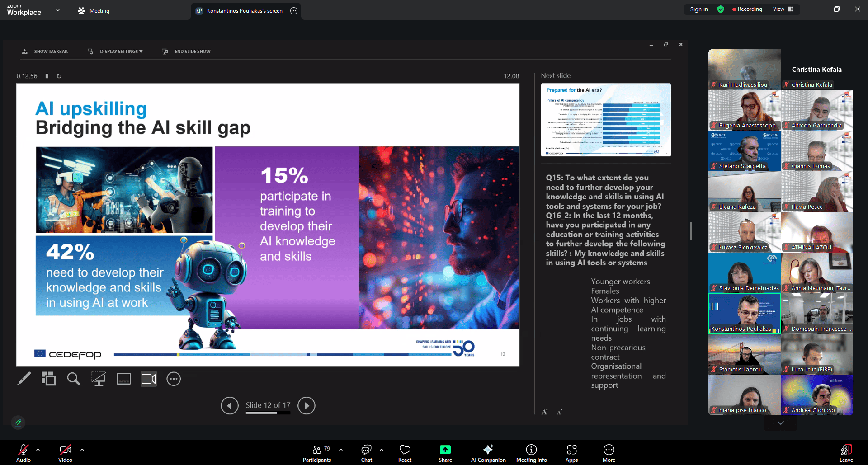Click the black out slideshow icon
868x465 pixels.
tap(98, 379)
